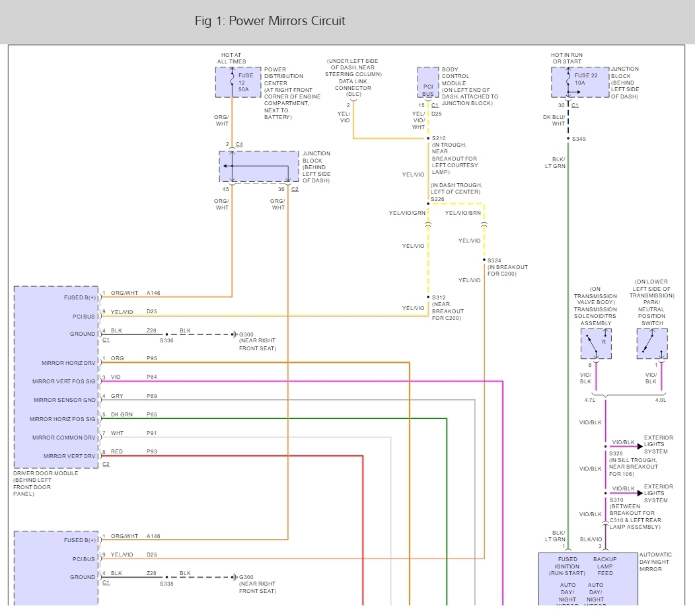This screenshot has height=616, width=695.
Task: Click junction block label under Fuse 12
Action: click(316, 167)
